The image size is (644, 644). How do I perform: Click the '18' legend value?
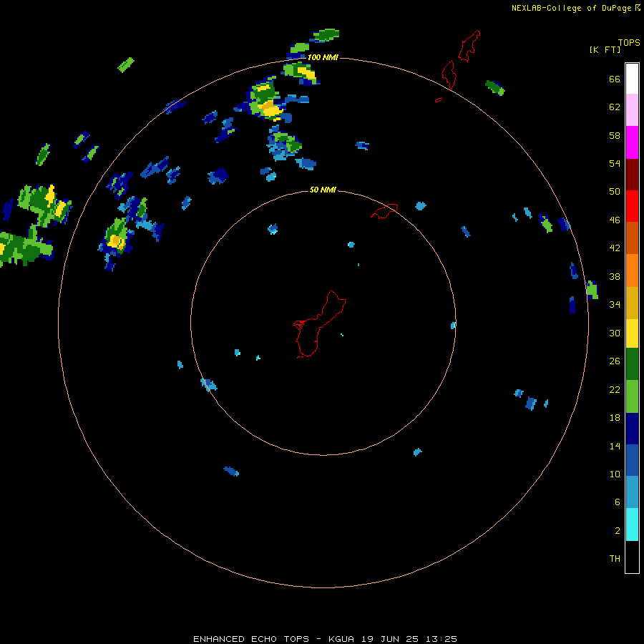(615, 418)
